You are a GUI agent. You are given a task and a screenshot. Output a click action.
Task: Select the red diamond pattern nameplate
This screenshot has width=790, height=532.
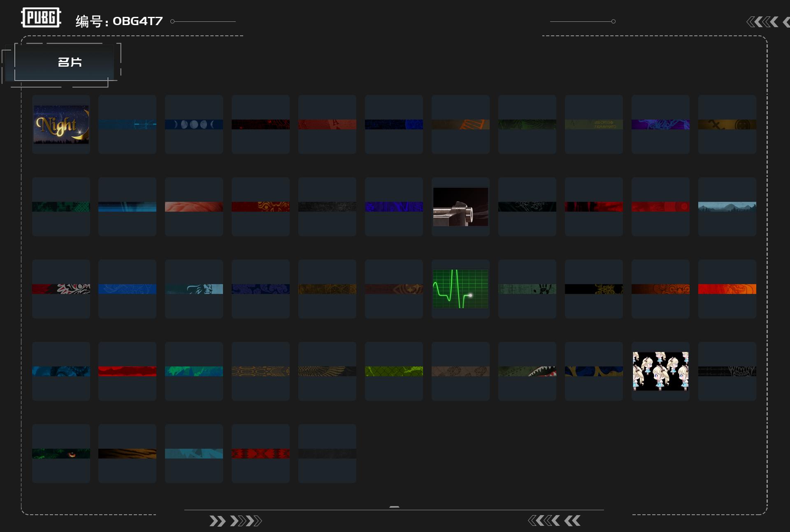[260, 453]
